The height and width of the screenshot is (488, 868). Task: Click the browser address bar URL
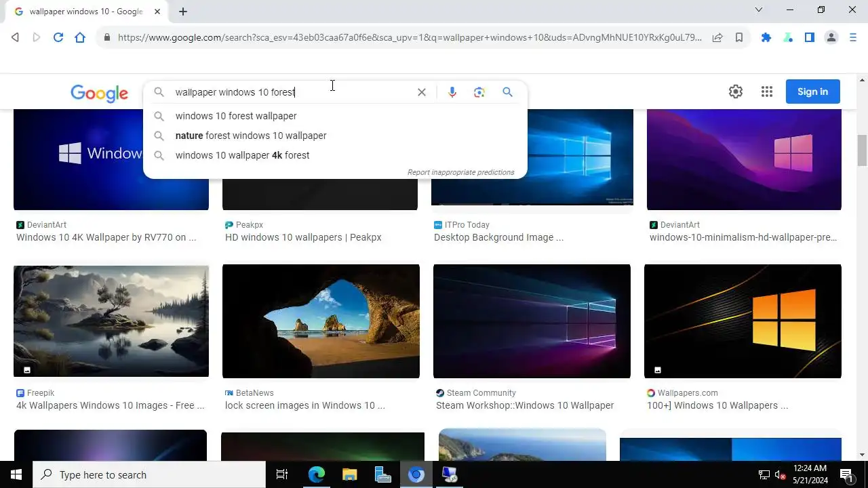click(x=410, y=38)
